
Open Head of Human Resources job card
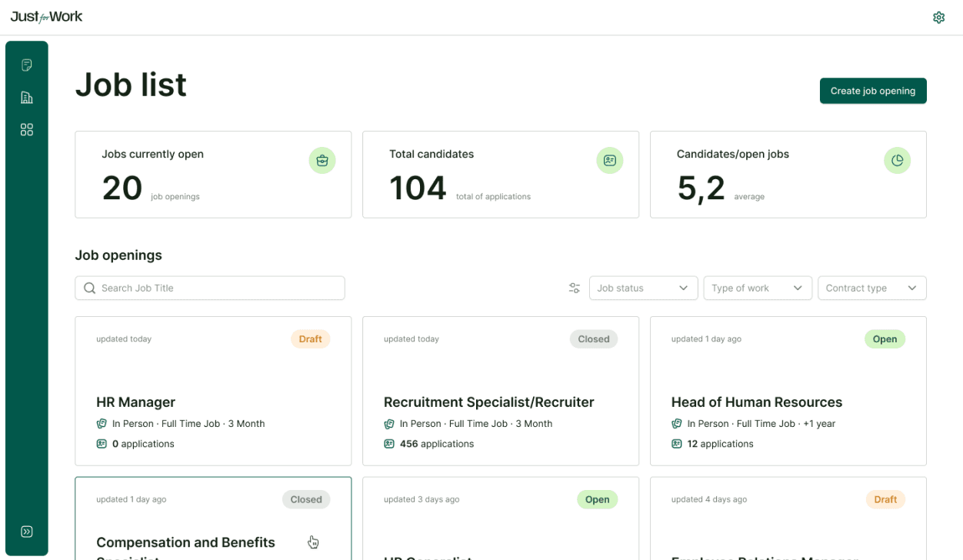788,391
